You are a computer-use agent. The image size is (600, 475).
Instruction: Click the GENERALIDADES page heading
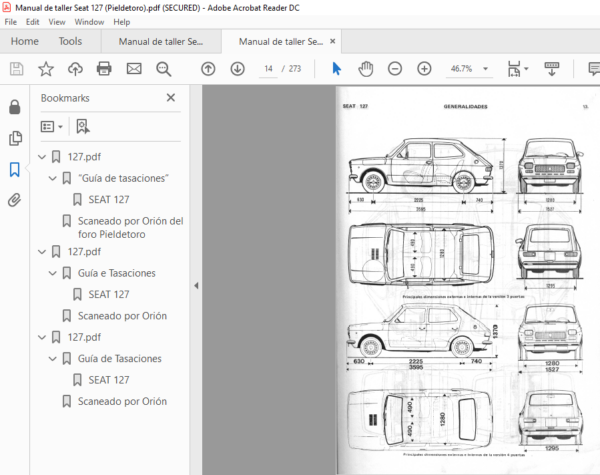tap(465, 107)
